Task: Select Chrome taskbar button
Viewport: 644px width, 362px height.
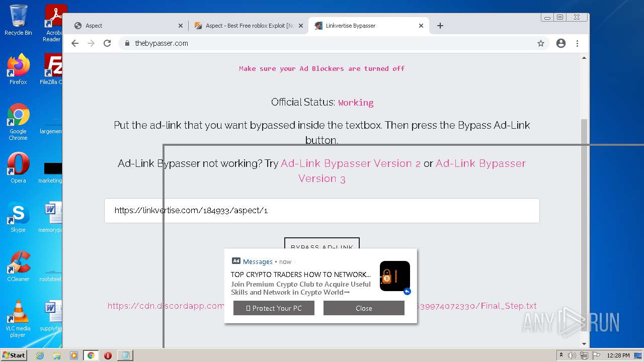Action: click(x=91, y=355)
